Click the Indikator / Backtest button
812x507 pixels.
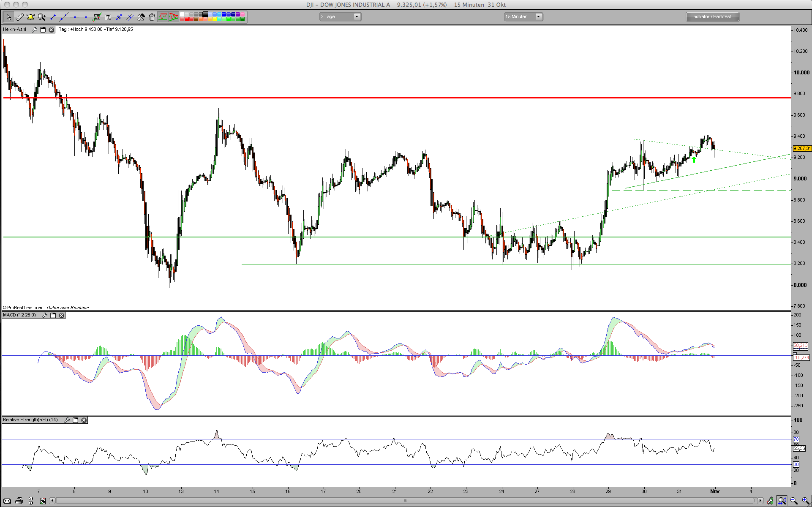[712, 16]
